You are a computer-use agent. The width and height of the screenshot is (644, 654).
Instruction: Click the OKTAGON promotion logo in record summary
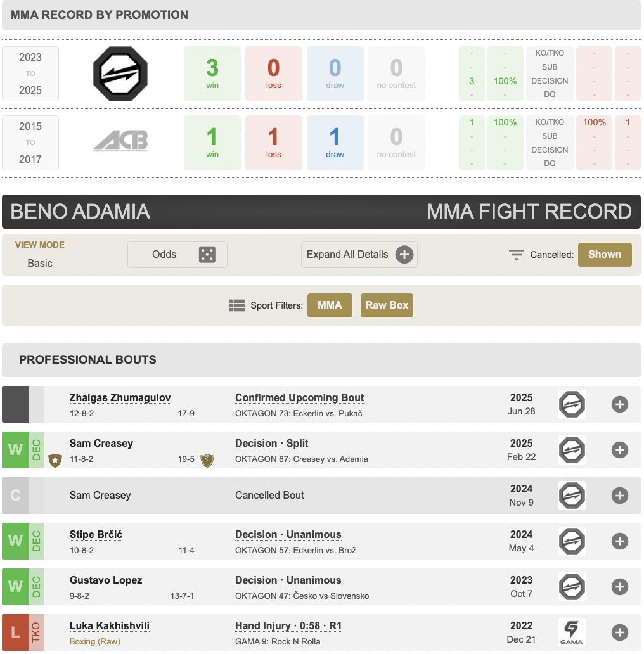120,74
